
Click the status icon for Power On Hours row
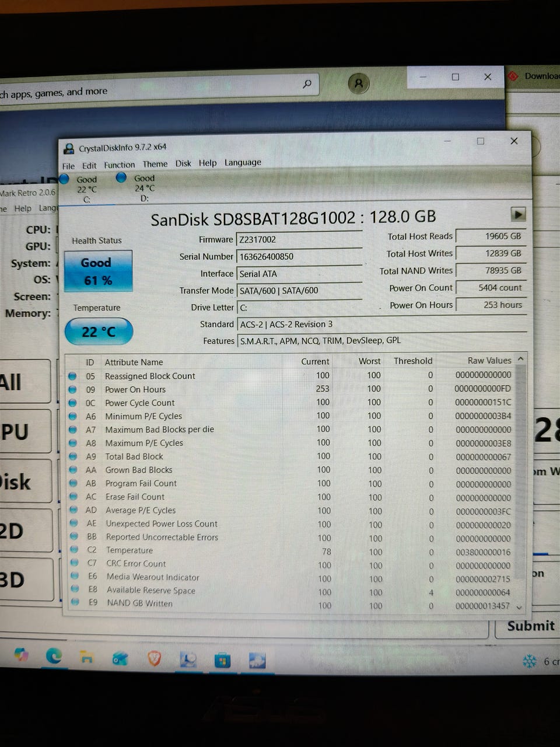pos(72,389)
